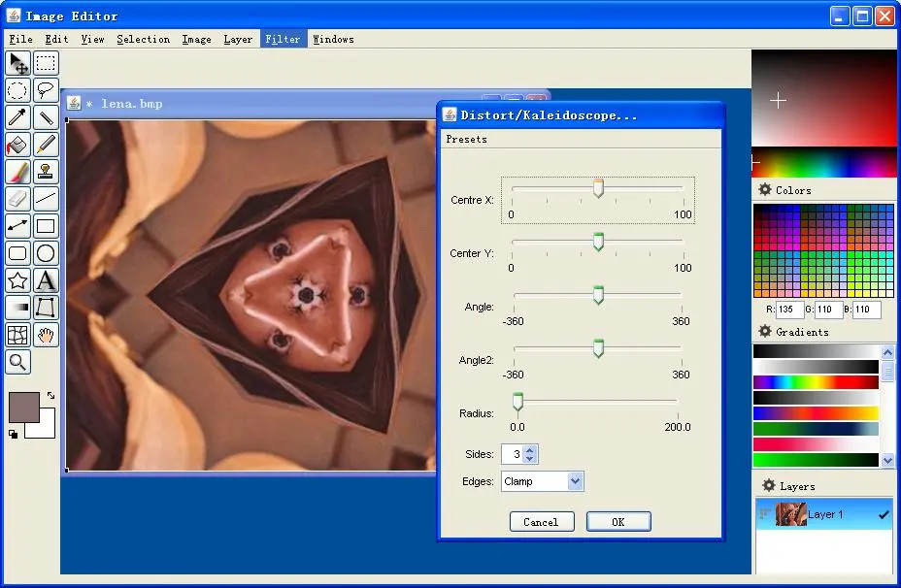
Task: Open the Selection menu
Action: click(x=143, y=39)
